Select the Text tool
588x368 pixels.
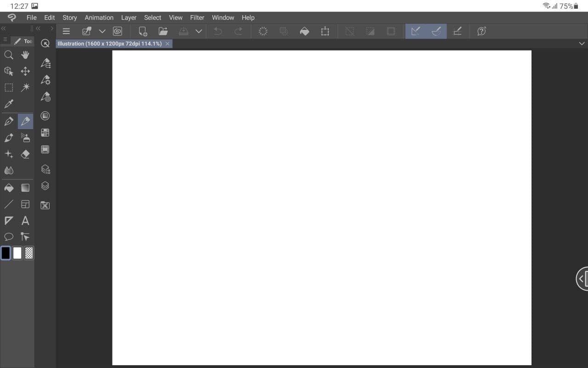tap(25, 221)
